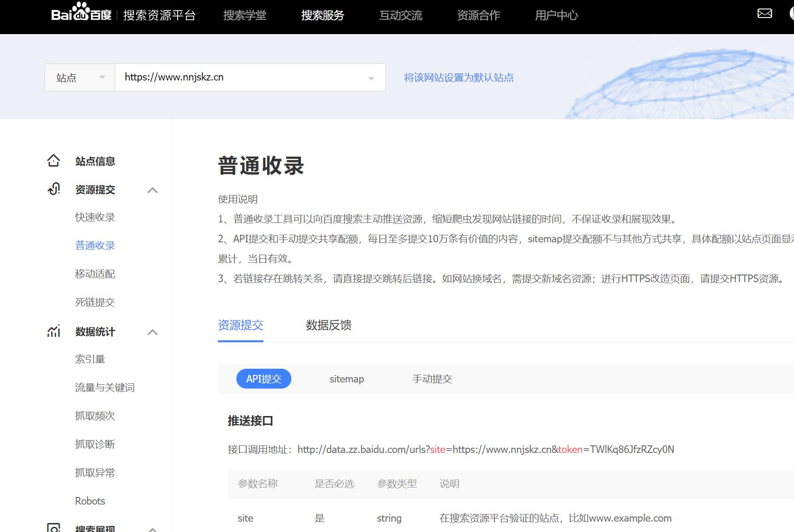Select 抓取频次 in the sidebar

[95, 416]
